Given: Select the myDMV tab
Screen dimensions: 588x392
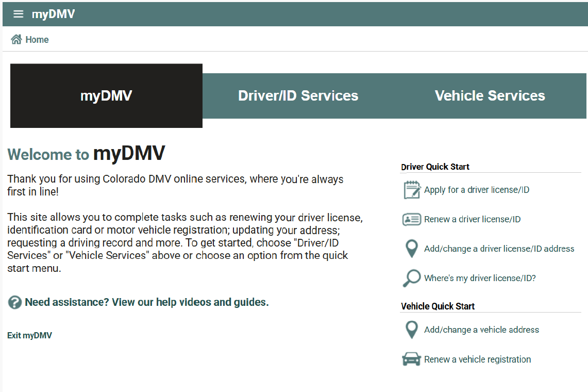Looking at the screenshot, I should [106, 95].
